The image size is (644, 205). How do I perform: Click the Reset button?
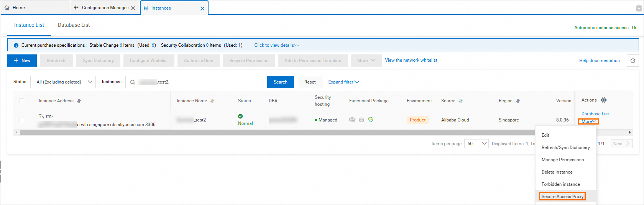310,82
